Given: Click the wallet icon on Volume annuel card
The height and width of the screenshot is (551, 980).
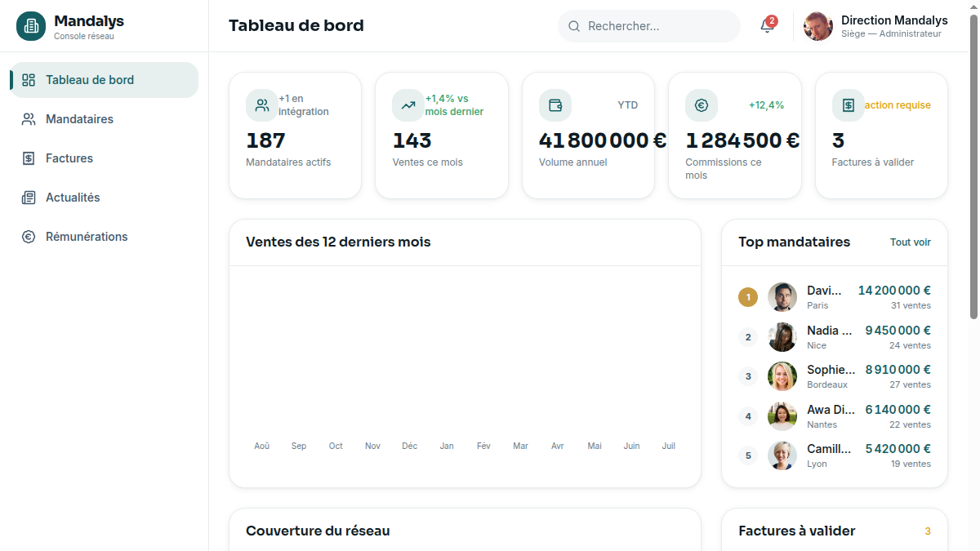Looking at the screenshot, I should 555,105.
